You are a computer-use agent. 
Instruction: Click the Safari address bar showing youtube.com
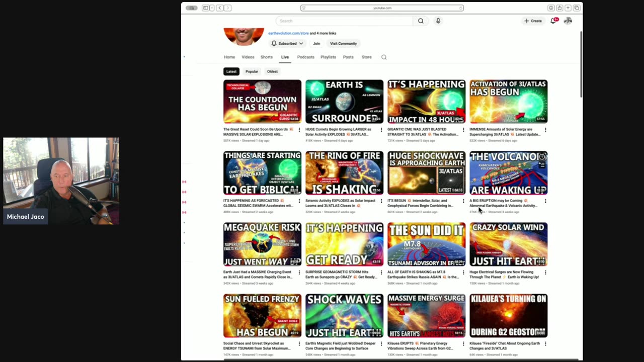click(x=382, y=8)
